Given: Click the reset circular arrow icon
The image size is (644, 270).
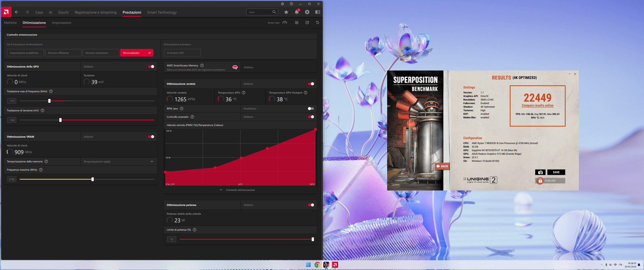Looking at the screenshot, I should (x=318, y=22).
